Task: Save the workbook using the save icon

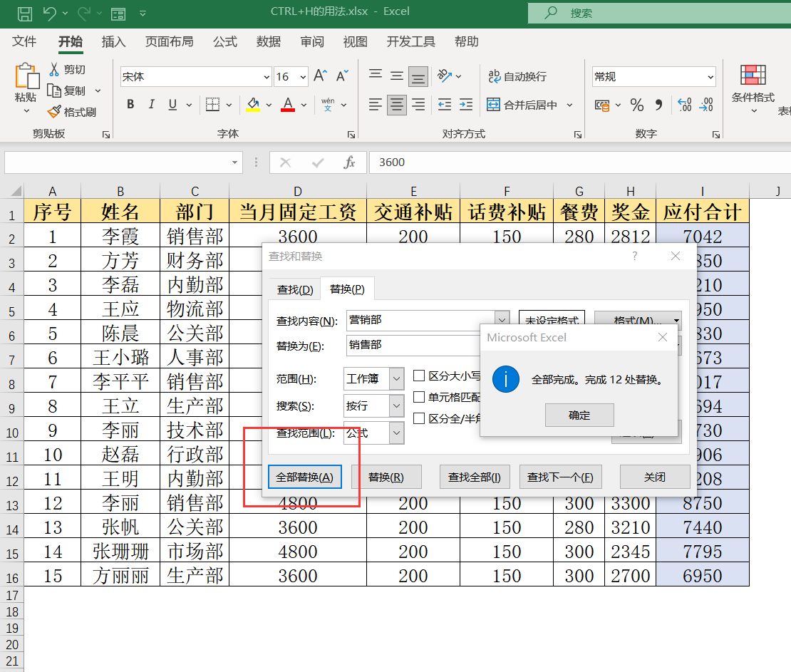Action: click(24, 14)
